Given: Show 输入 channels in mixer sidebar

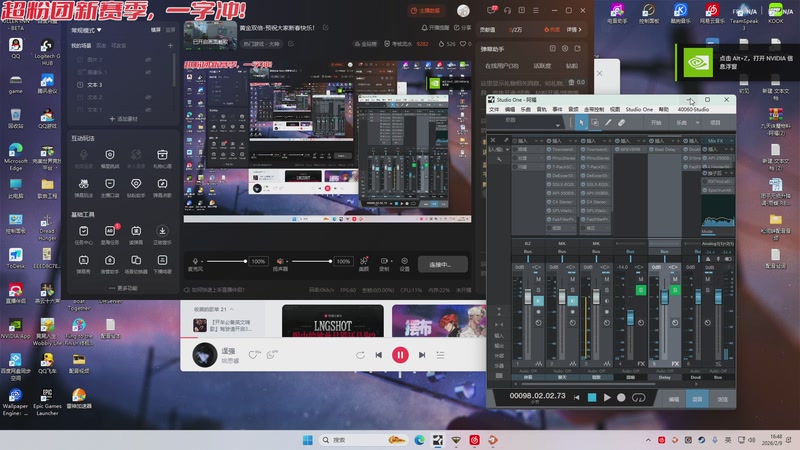Looking at the screenshot, I should pos(499,335).
